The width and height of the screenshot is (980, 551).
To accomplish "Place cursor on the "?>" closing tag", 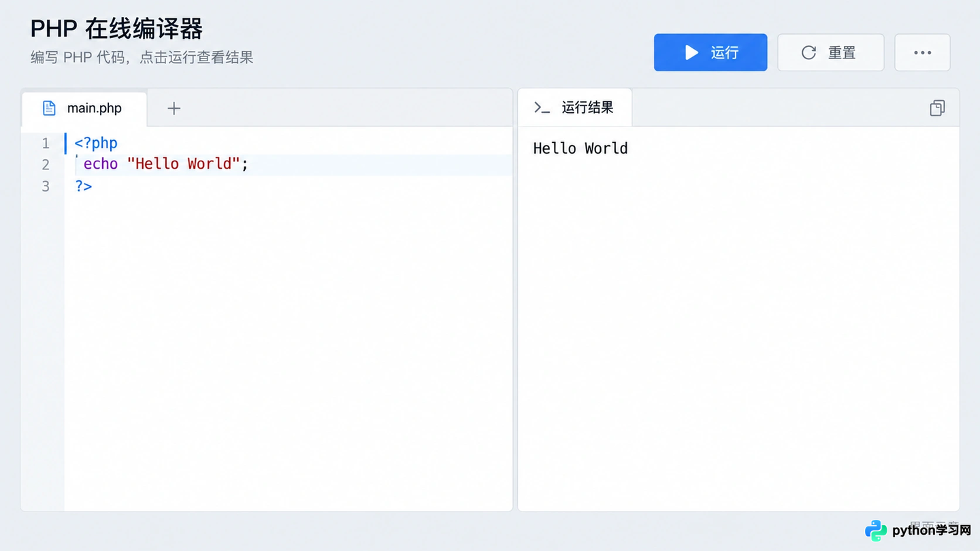I will point(84,185).
